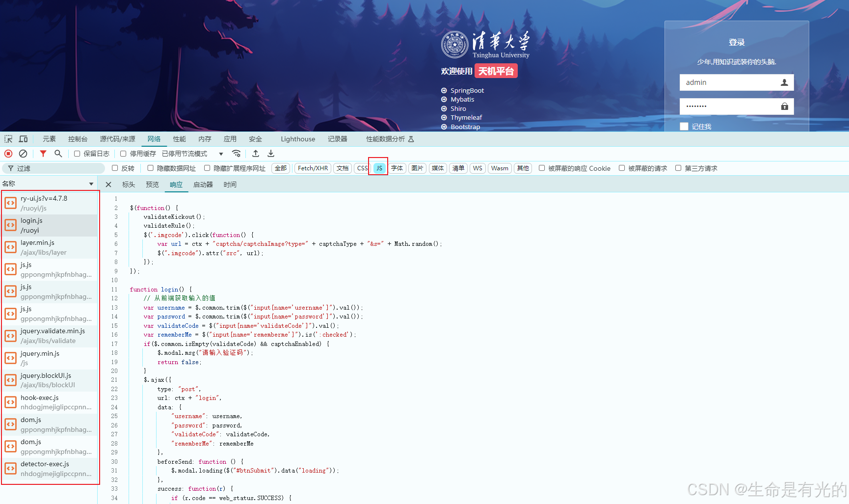The image size is (849, 504).
Task: Expand the 名称 column dropdown arrow
Action: 91,184
